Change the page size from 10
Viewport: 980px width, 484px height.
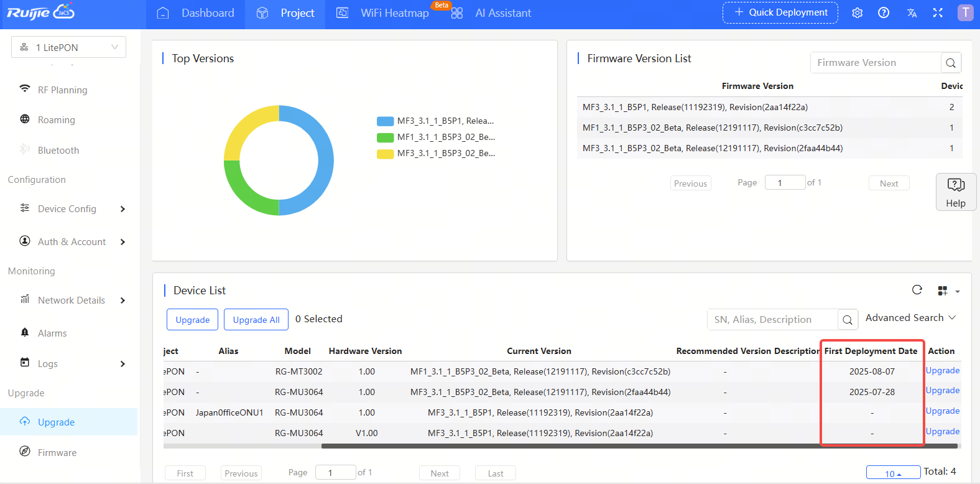(893, 473)
